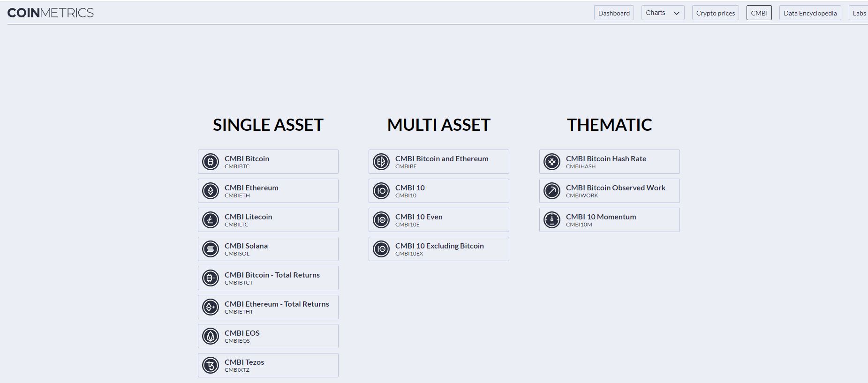Click the MULTI ASSET heading
868x383 pixels.
pyautogui.click(x=439, y=125)
